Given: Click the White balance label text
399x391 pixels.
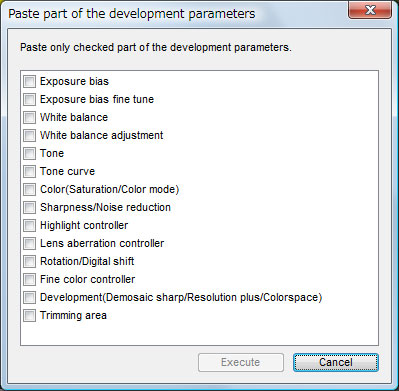Looking at the screenshot, I should pos(74,117).
